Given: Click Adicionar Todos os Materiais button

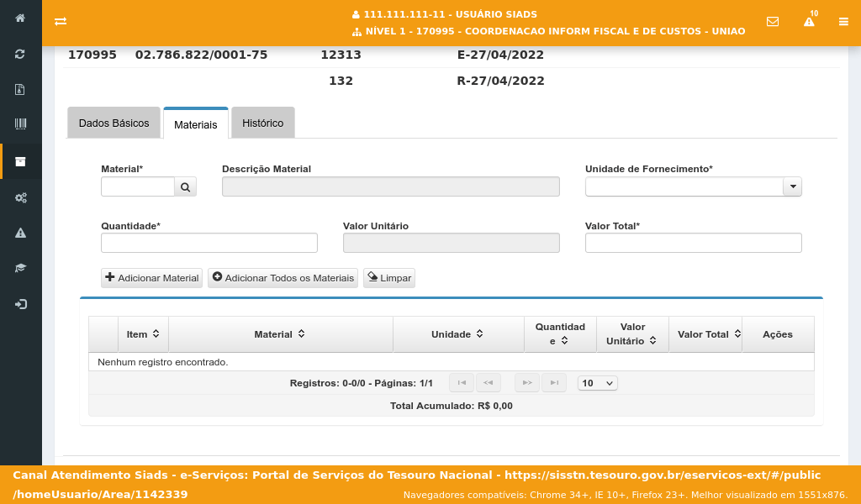Looking at the screenshot, I should click(x=283, y=278).
